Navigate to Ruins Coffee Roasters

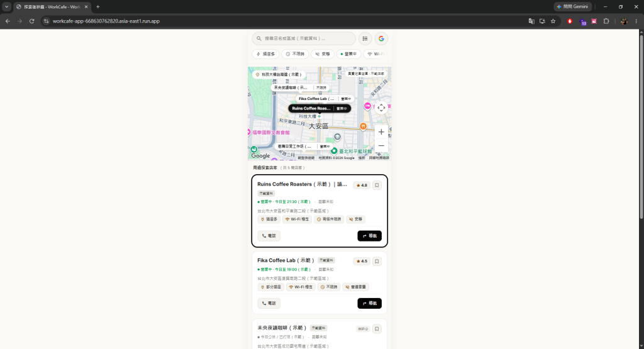coord(369,236)
